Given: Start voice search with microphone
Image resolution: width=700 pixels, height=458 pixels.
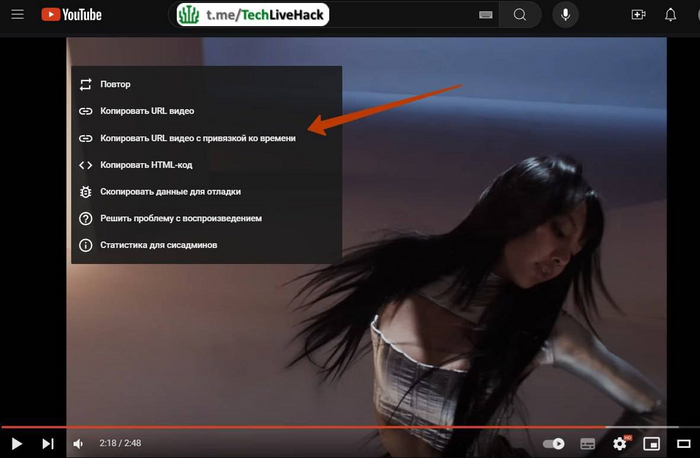Looking at the screenshot, I should pyautogui.click(x=565, y=15).
